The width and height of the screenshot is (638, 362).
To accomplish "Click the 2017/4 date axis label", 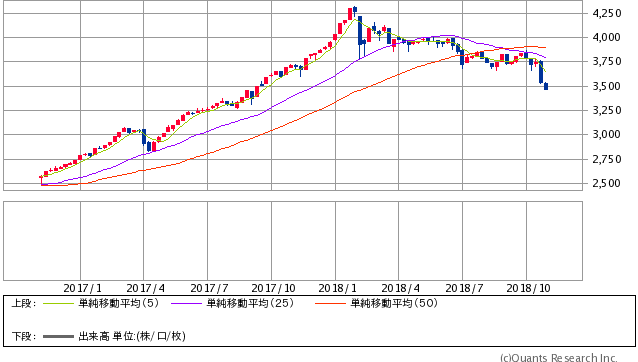I will click(146, 288).
